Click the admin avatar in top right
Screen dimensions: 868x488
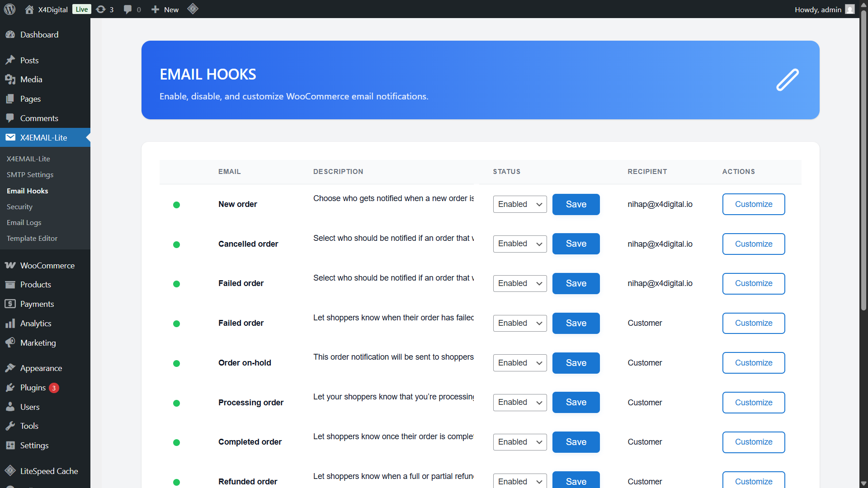click(850, 9)
